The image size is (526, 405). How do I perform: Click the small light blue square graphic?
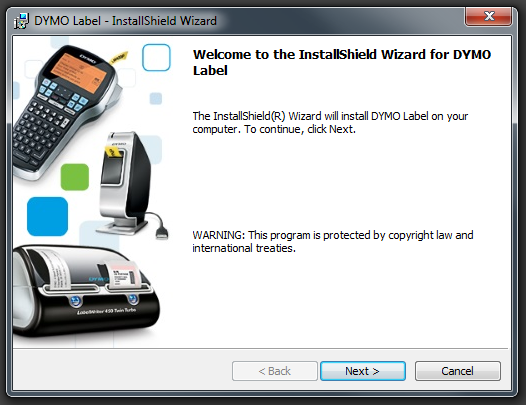coord(156,99)
